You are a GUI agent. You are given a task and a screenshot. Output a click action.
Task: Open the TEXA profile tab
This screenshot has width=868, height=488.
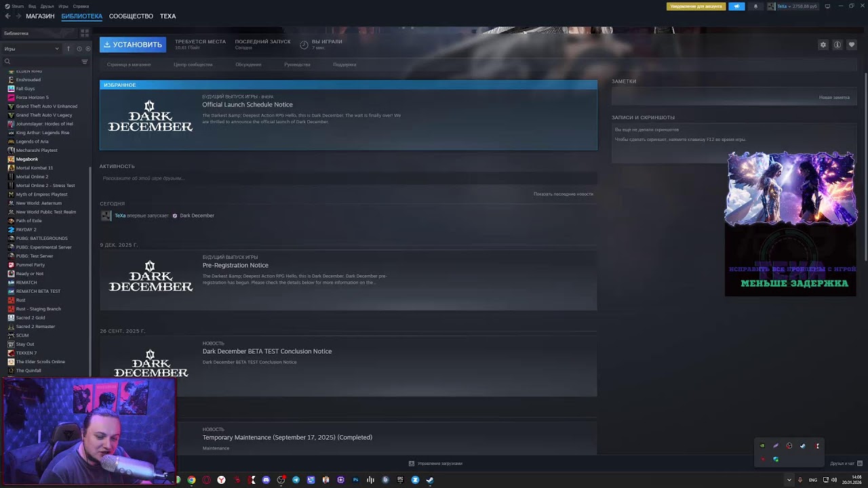coord(167,16)
